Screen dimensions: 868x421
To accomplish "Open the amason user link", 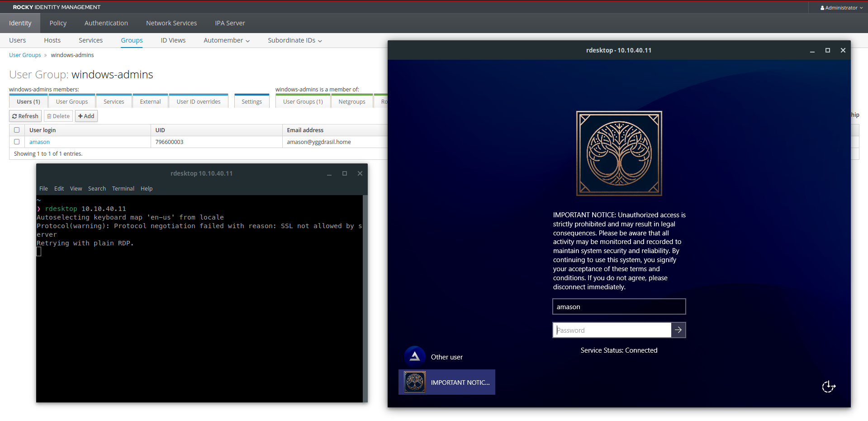I will 39,142.
